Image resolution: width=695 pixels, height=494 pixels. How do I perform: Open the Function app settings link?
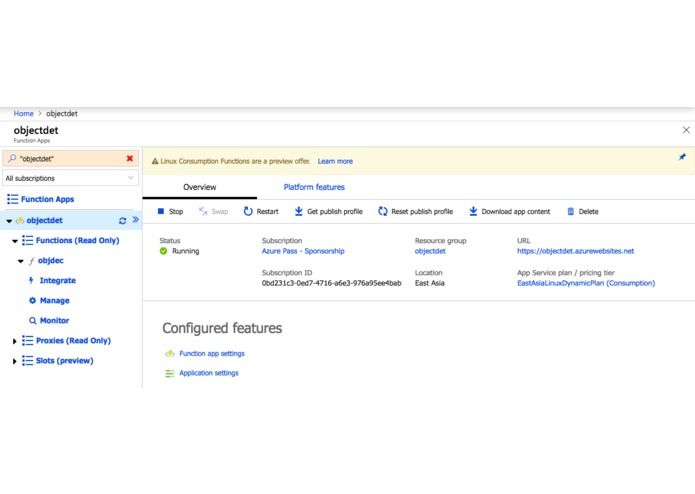(212, 354)
